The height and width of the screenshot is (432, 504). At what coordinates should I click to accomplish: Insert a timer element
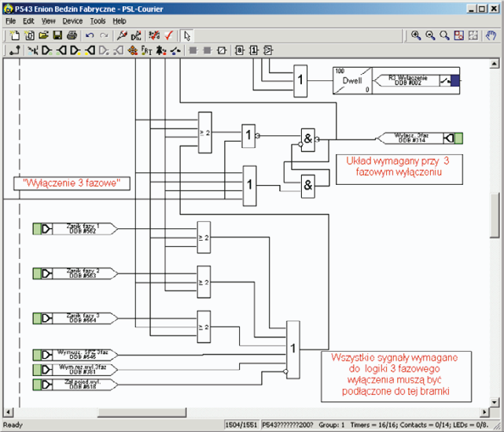222,50
